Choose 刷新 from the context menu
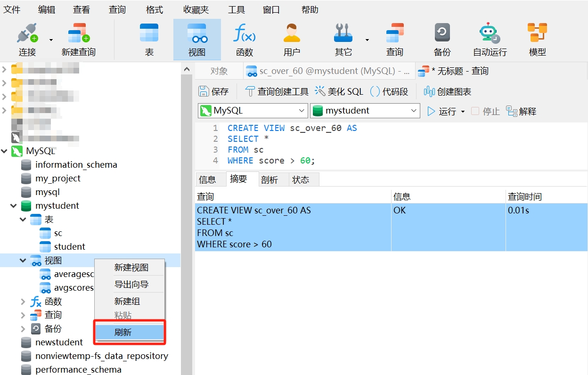The width and height of the screenshot is (588, 375). [123, 332]
